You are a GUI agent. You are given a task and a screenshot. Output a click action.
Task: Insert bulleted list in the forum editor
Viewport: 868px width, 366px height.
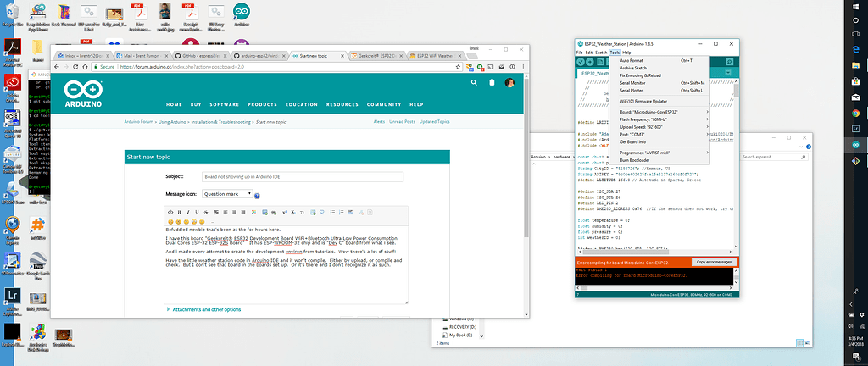tap(332, 212)
